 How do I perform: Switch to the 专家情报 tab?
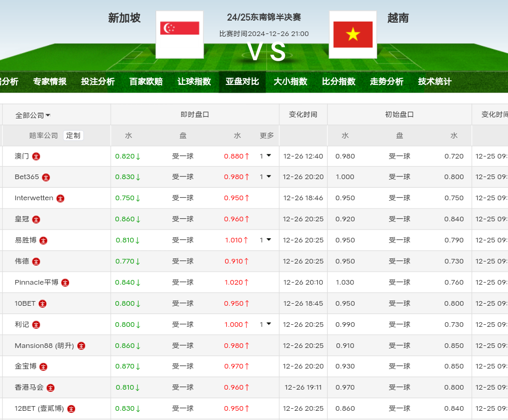pos(49,81)
